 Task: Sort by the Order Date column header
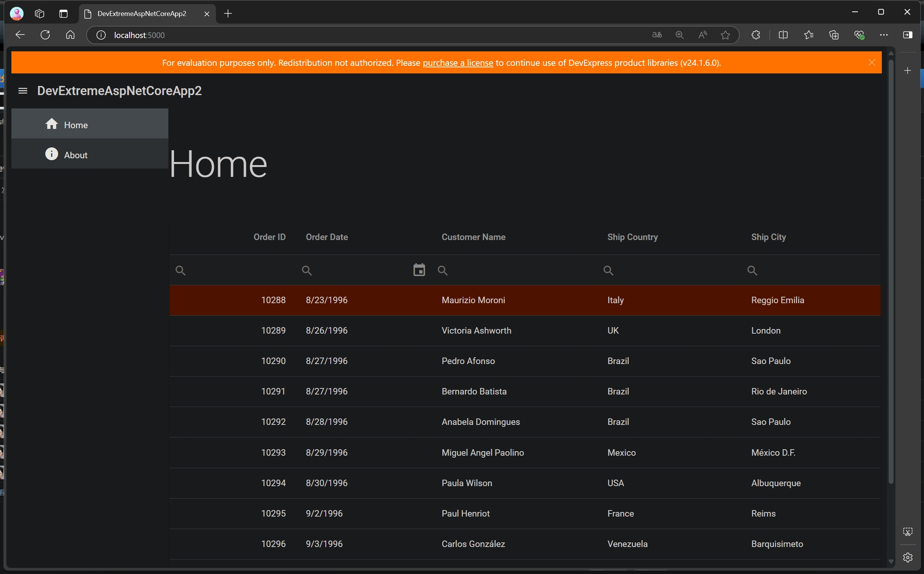tap(327, 237)
